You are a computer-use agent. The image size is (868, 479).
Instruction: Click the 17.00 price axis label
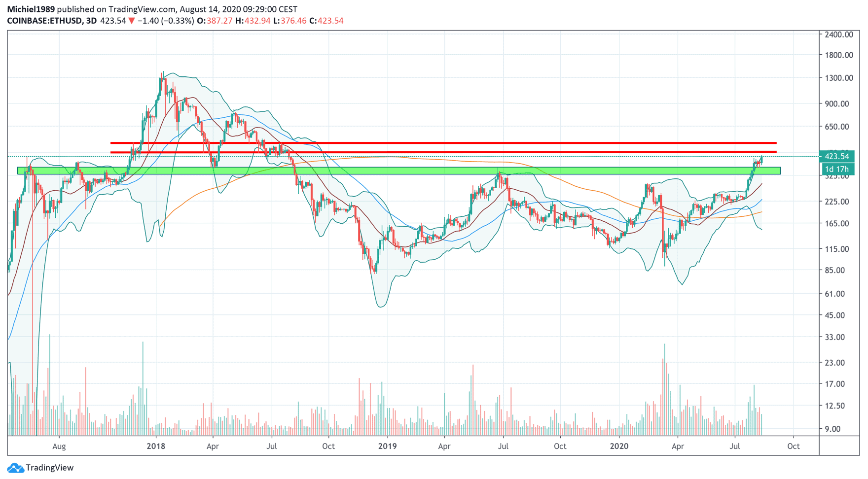pyautogui.click(x=835, y=384)
